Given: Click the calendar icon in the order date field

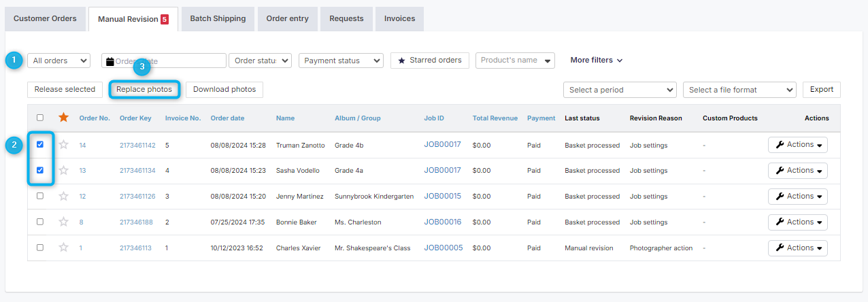Looking at the screenshot, I should (110, 61).
